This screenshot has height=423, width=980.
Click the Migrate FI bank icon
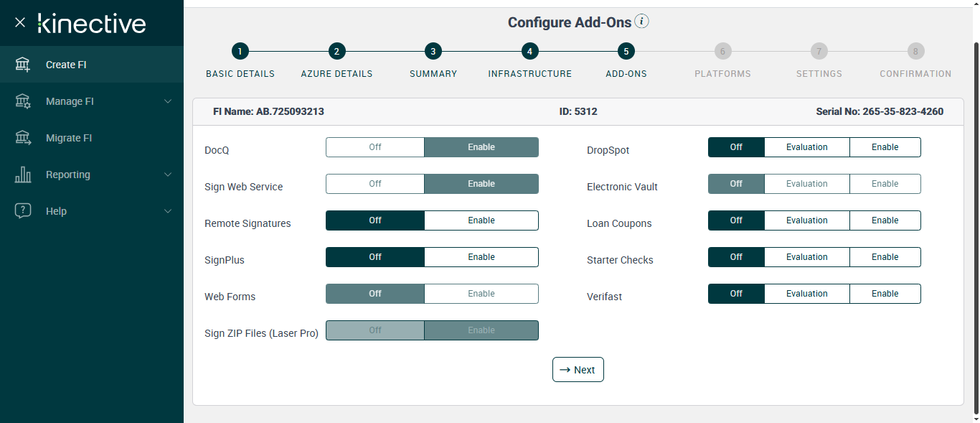23,138
